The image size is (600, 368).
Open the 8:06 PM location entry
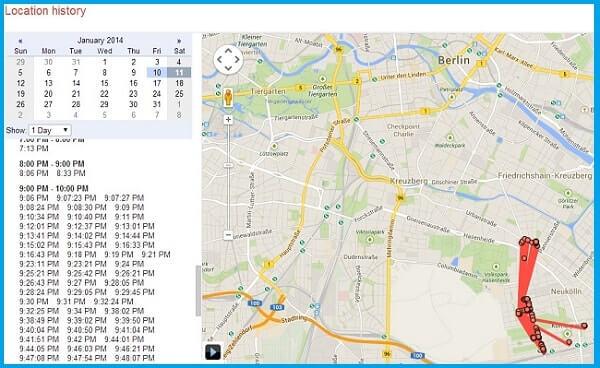click(34, 173)
